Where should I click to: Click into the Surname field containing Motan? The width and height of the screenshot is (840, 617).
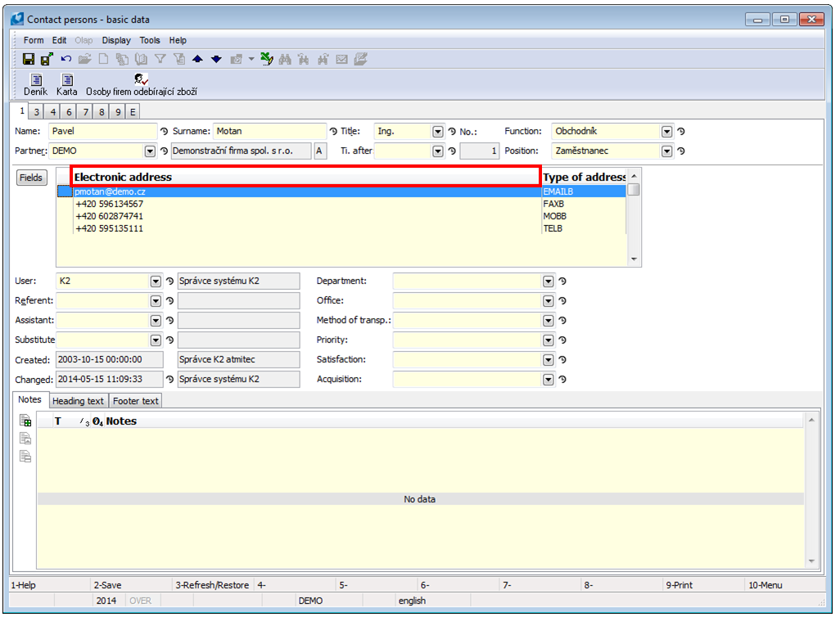click(269, 131)
